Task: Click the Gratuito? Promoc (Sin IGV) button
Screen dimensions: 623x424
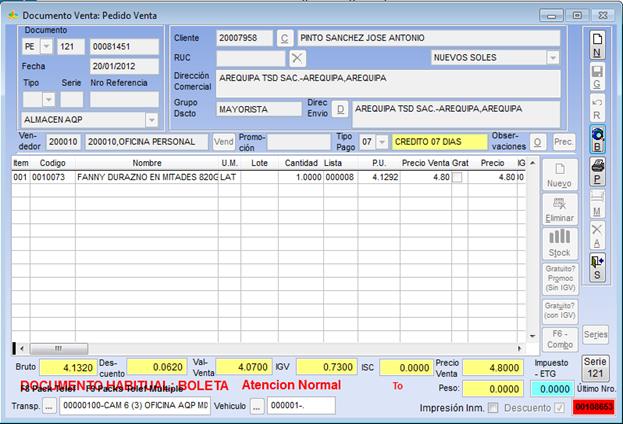Action: [x=560, y=278]
